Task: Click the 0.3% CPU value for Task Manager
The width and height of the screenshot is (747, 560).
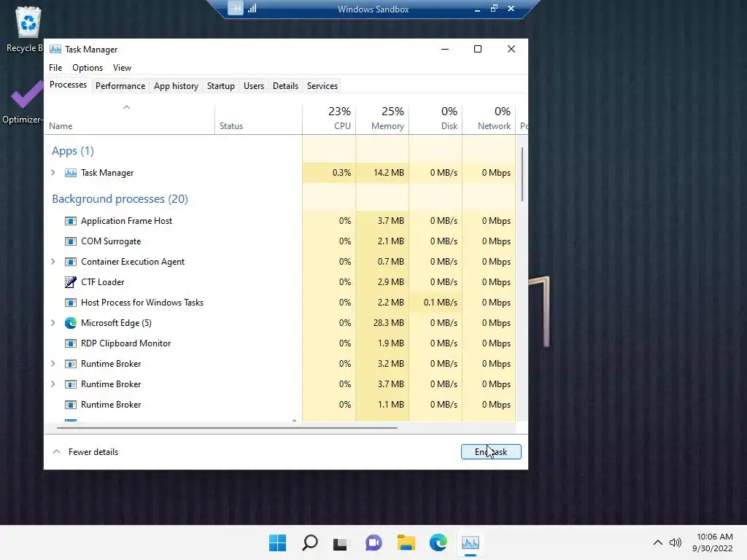Action: coord(329,173)
